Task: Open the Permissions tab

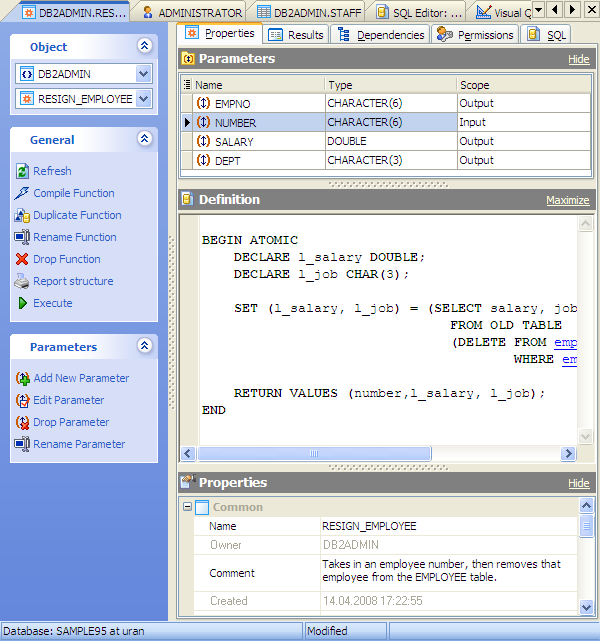Action: point(475,35)
